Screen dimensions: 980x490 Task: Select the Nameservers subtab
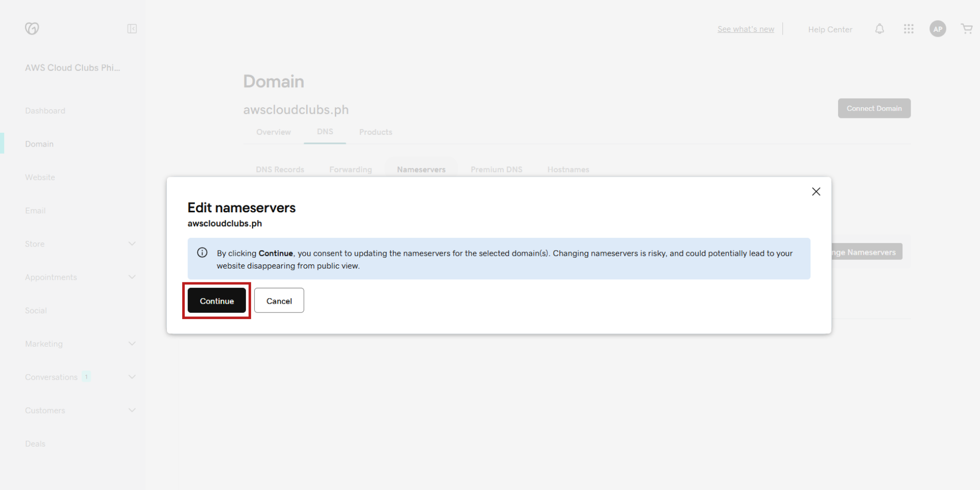click(421, 169)
